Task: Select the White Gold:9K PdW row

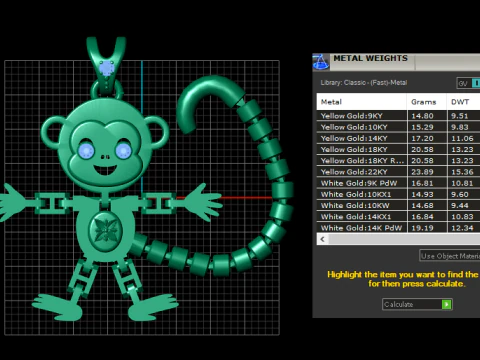Action: [x=398, y=183]
